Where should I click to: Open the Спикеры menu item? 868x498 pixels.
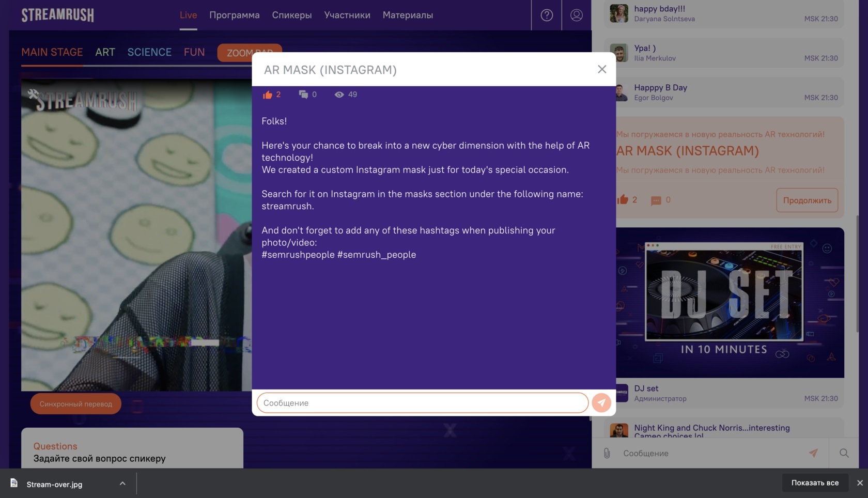[292, 15]
